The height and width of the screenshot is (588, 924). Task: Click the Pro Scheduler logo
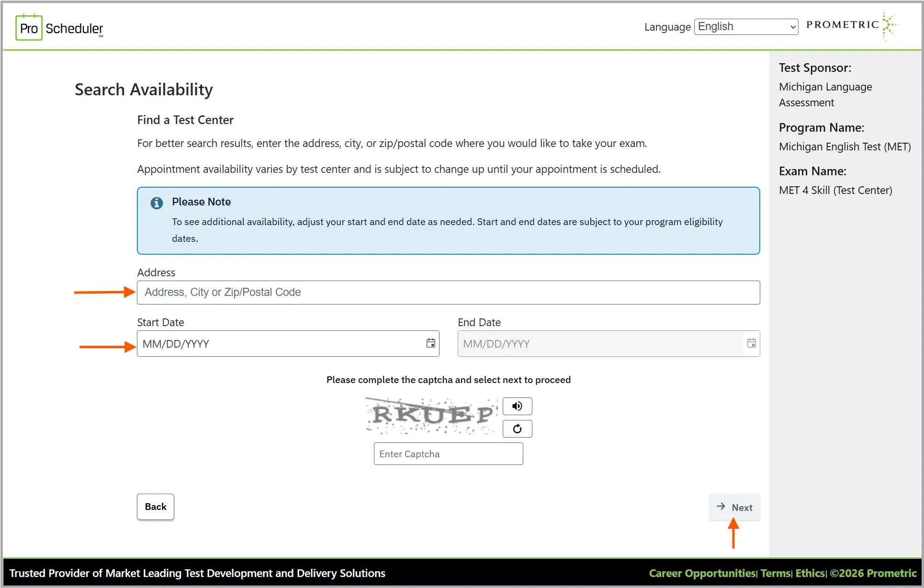point(60,27)
